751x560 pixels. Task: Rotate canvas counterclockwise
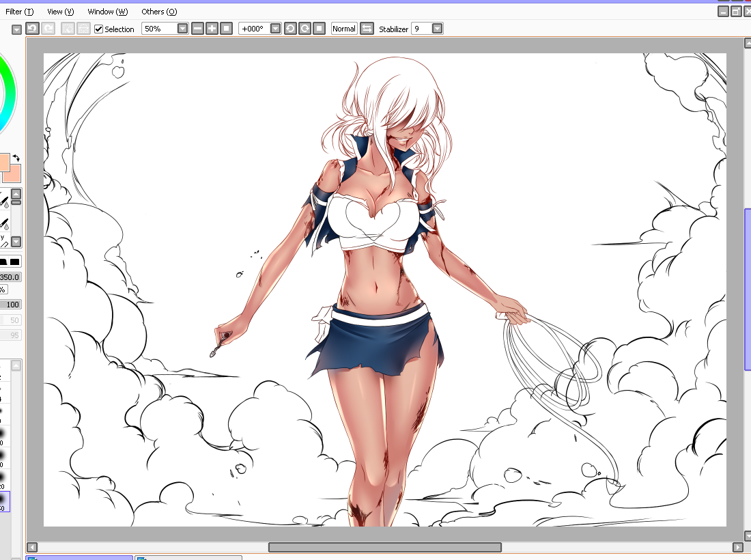click(290, 29)
